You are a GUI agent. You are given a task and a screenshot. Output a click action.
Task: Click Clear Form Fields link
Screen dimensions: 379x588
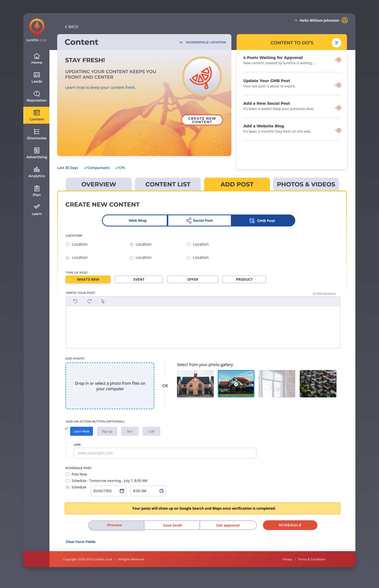click(81, 541)
